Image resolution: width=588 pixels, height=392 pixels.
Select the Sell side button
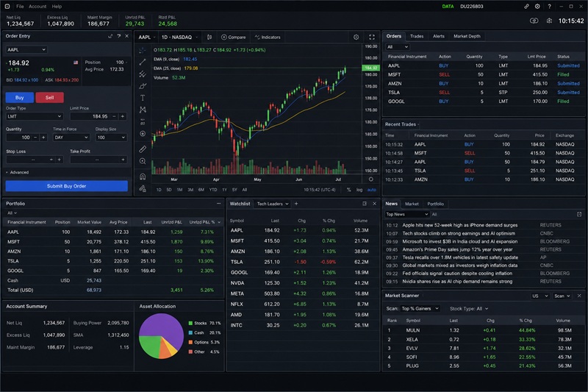(49, 98)
